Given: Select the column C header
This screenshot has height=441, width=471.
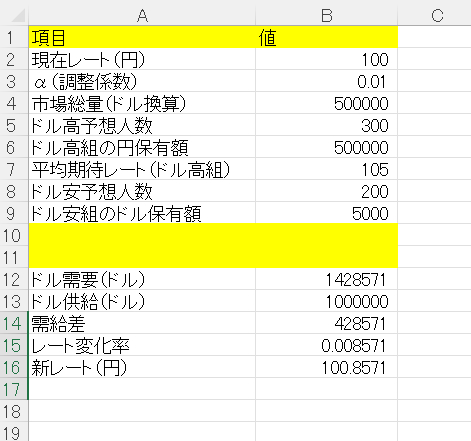Looking at the screenshot, I should [434, 15].
